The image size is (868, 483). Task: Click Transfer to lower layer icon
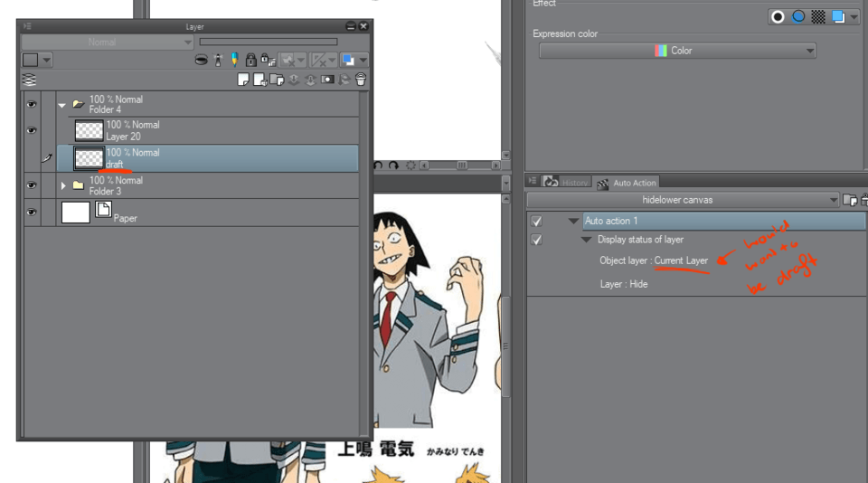click(293, 80)
